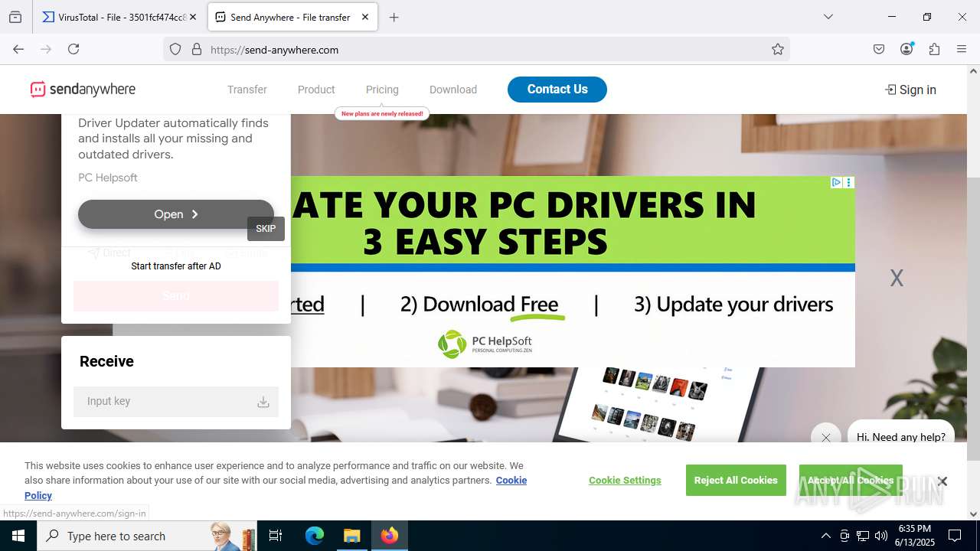Screen dimensions: 980x551
Task: Open Cookie Settings
Action: point(625,480)
